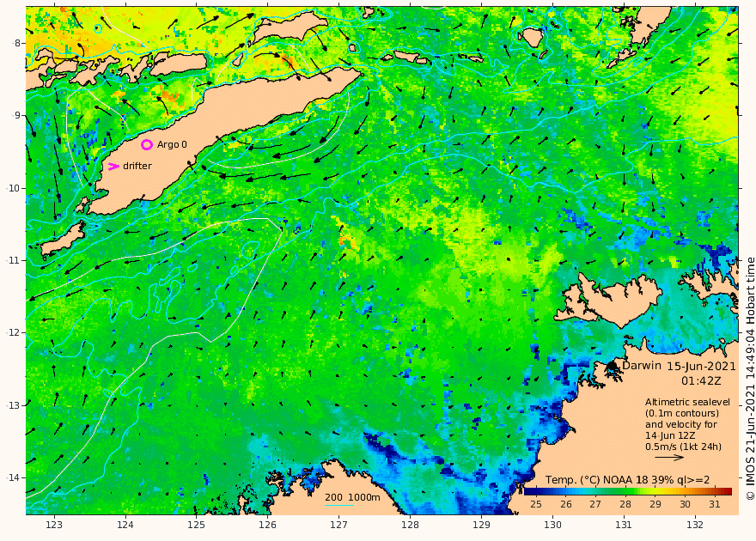Screen dimensions: 756x541
Task: Click latitude axis label -9
Action: point(16,115)
